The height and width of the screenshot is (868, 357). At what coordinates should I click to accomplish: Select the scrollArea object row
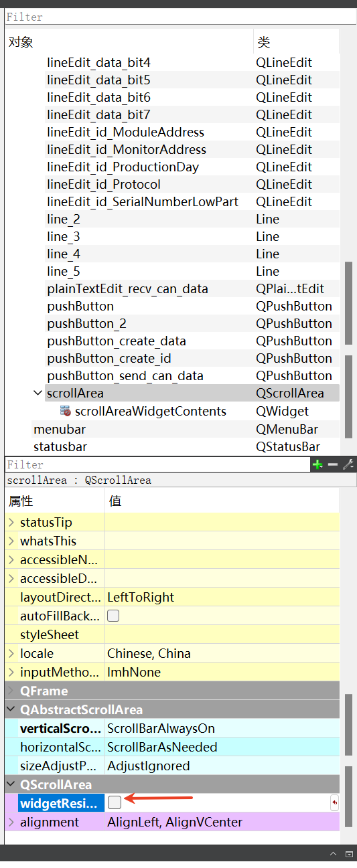171,393
